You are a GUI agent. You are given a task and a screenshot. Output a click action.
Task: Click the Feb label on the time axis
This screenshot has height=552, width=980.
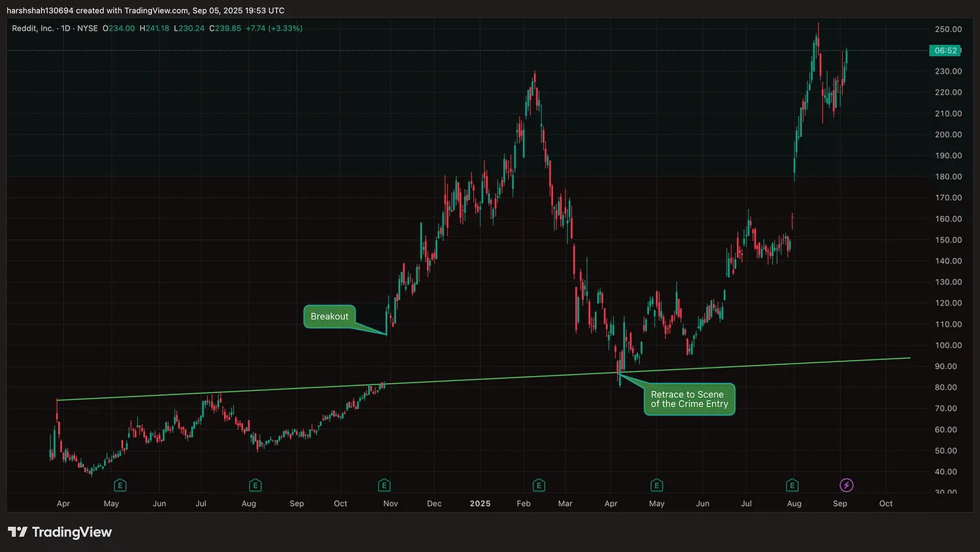tap(524, 504)
